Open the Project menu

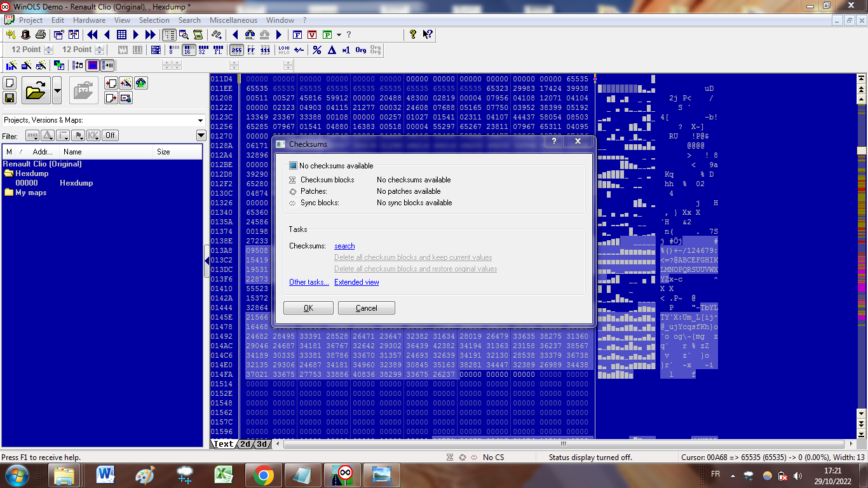point(31,20)
